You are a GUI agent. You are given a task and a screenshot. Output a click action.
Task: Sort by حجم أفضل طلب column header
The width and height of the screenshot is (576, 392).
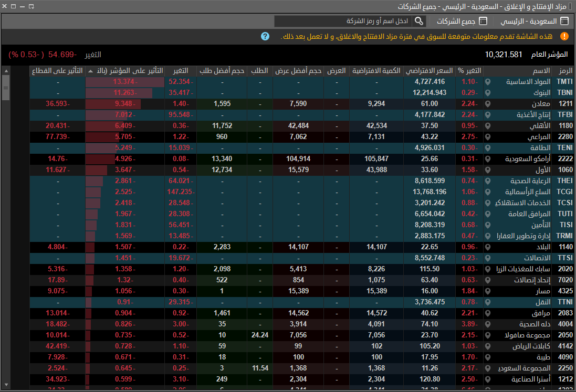point(222,71)
